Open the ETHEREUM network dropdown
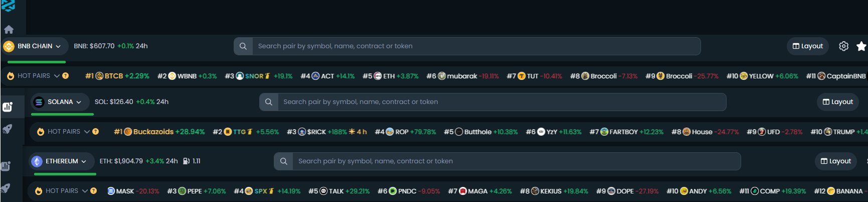 tap(61, 161)
